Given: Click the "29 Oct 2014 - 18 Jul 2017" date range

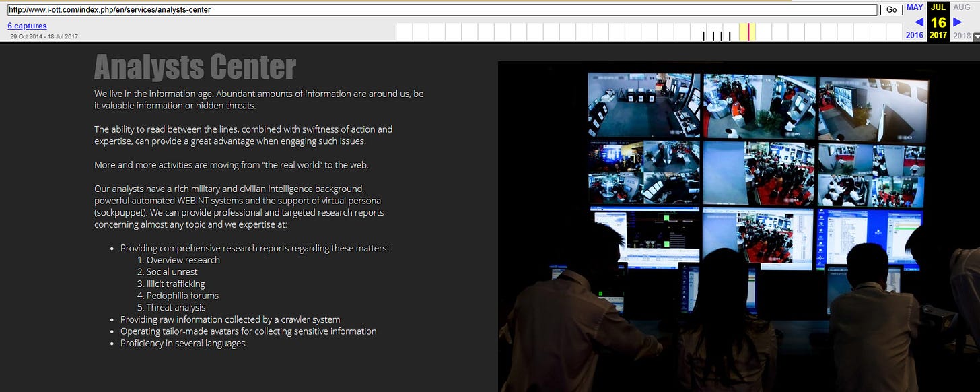Looking at the screenshot, I should (44, 36).
